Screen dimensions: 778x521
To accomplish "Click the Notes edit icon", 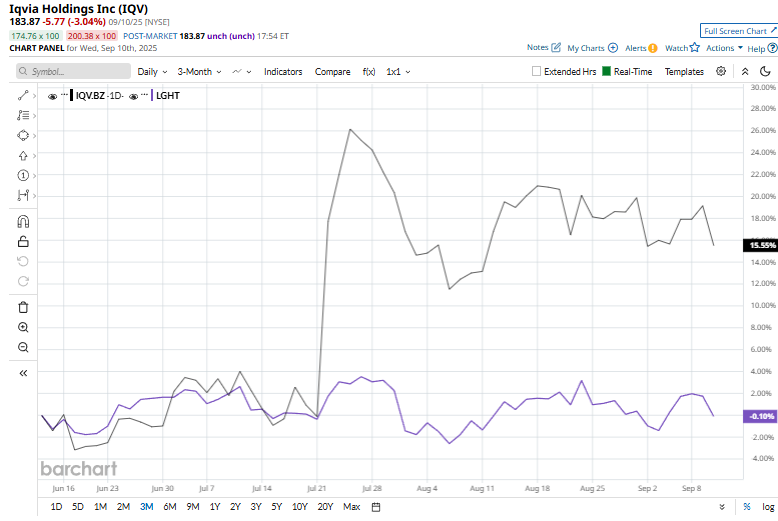I will pos(556,48).
